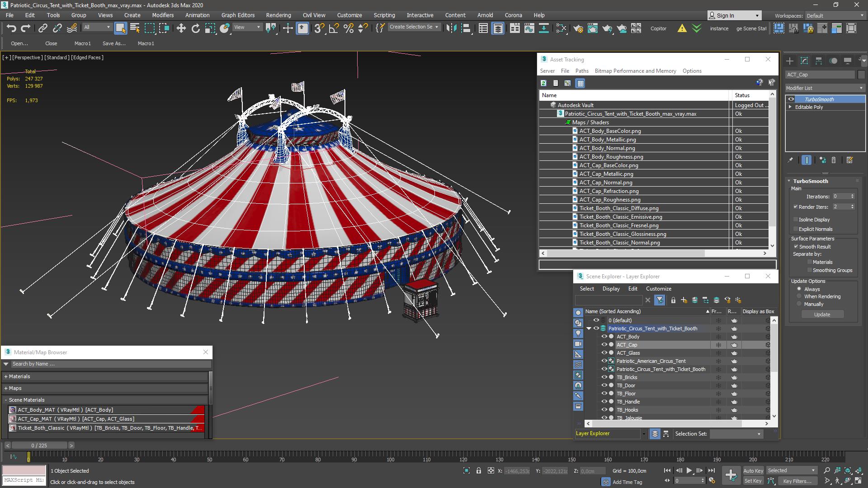This screenshot has width=868, height=488.
Task: Toggle Render Iters checkbox
Action: click(x=796, y=207)
